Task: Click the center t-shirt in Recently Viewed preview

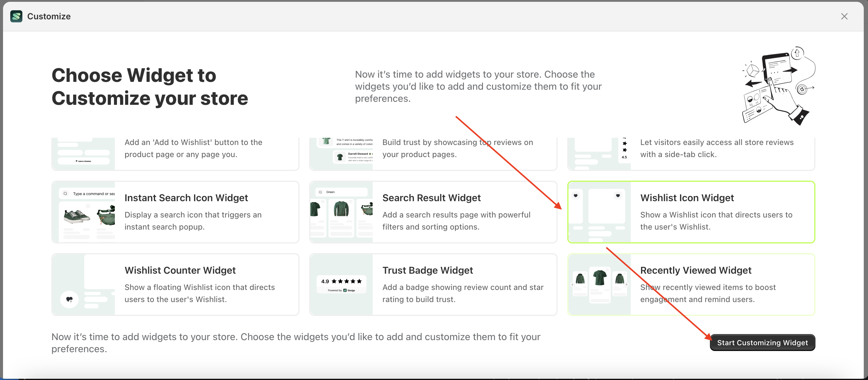Action: pyautogui.click(x=600, y=278)
